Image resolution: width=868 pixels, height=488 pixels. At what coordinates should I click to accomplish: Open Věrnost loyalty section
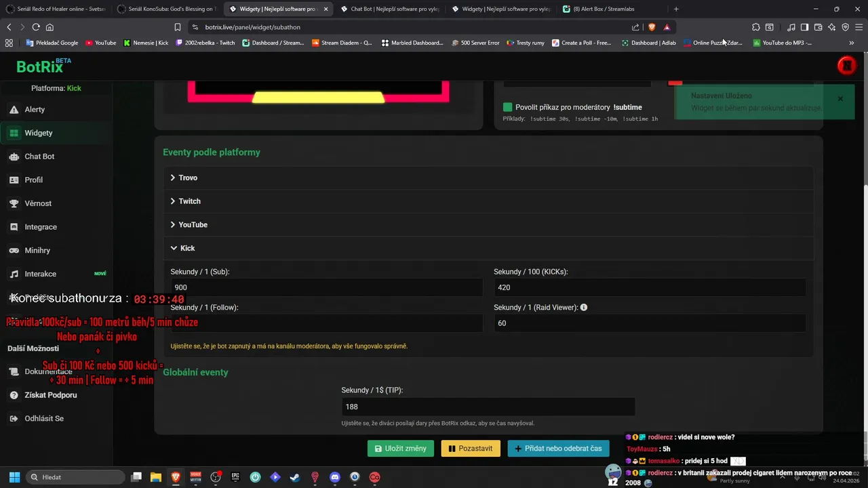[x=56, y=203]
